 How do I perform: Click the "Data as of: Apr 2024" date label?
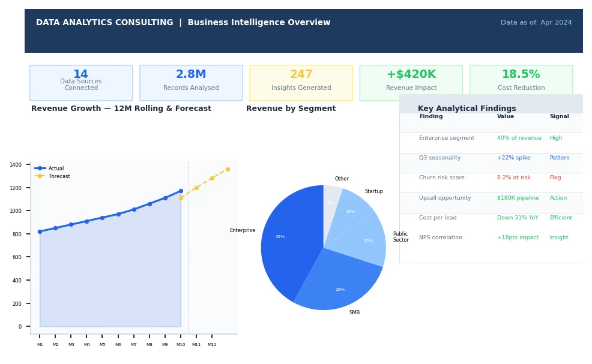coord(536,22)
